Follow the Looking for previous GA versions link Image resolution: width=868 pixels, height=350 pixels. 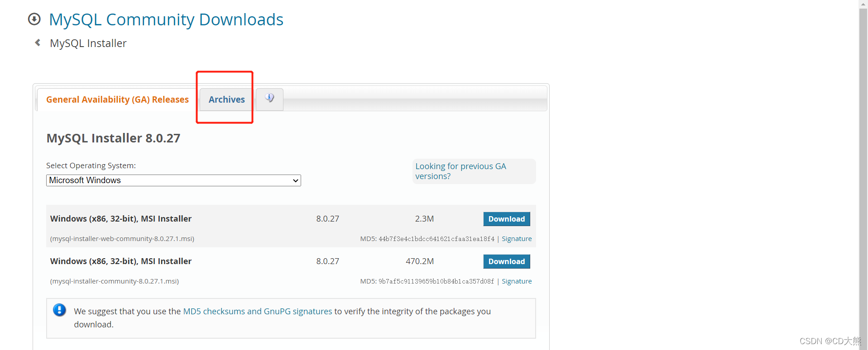point(461,171)
